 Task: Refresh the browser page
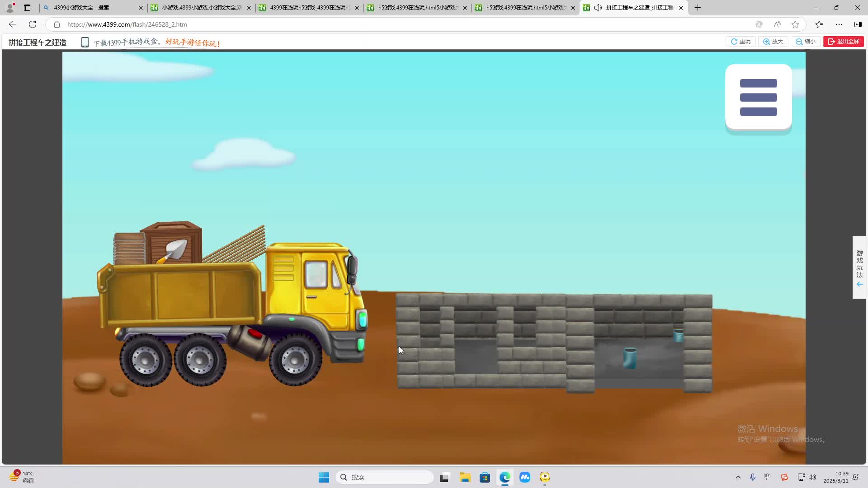pos(33,24)
